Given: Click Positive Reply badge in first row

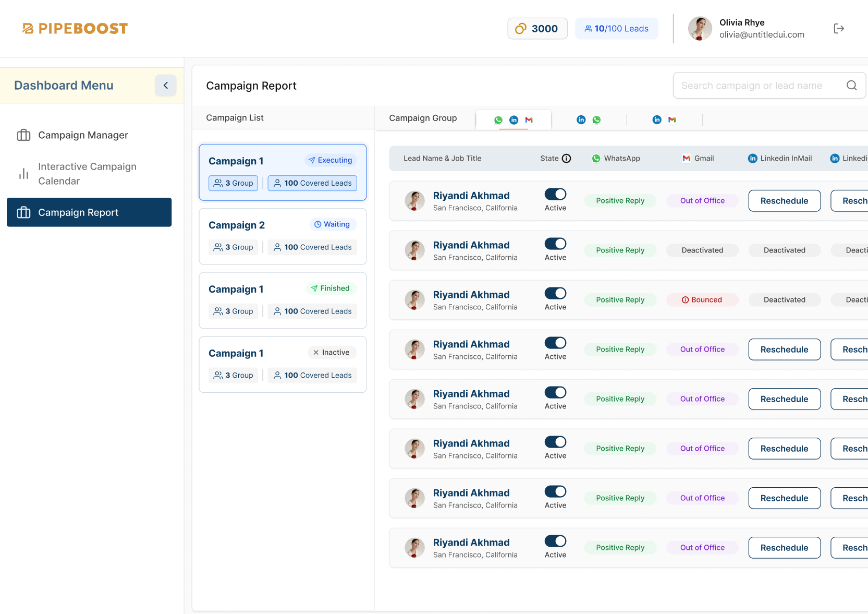Looking at the screenshot, I should click(620, 201).
